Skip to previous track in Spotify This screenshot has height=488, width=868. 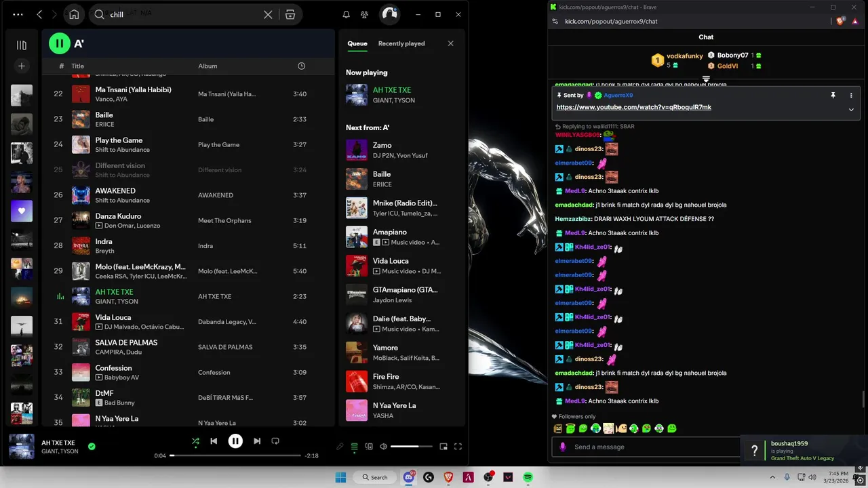214,441
